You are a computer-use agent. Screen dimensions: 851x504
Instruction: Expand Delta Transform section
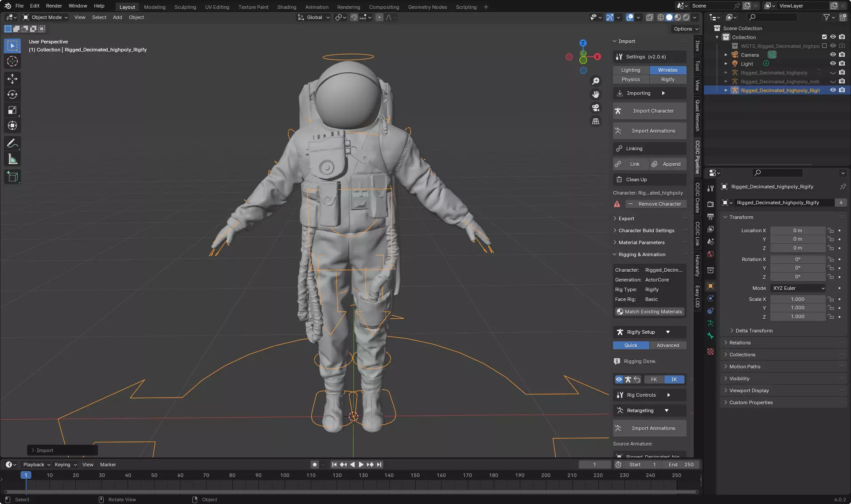coord(754,331)
